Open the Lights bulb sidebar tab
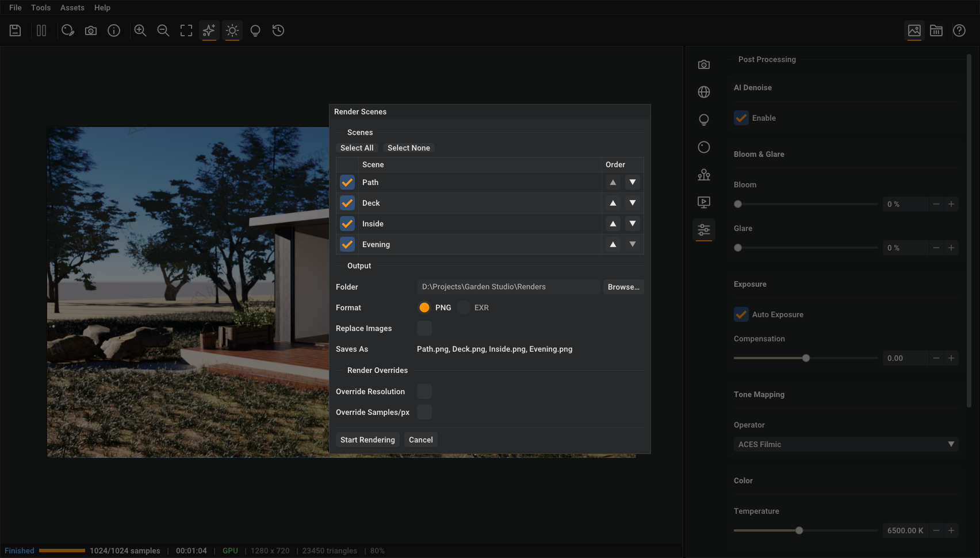This screenshot has height=558, width=980. [704, 120]
